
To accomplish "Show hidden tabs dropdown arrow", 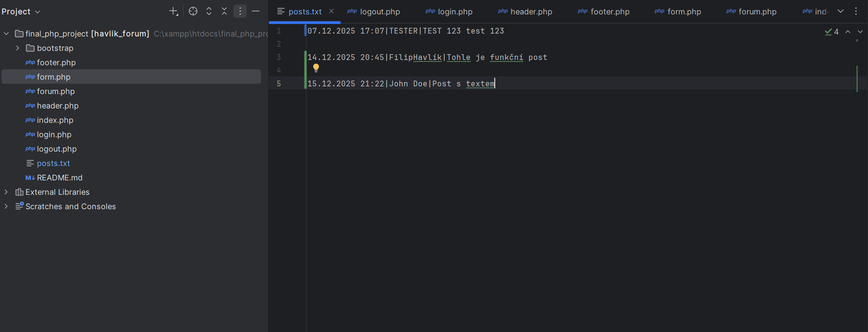I will point(841,11).
